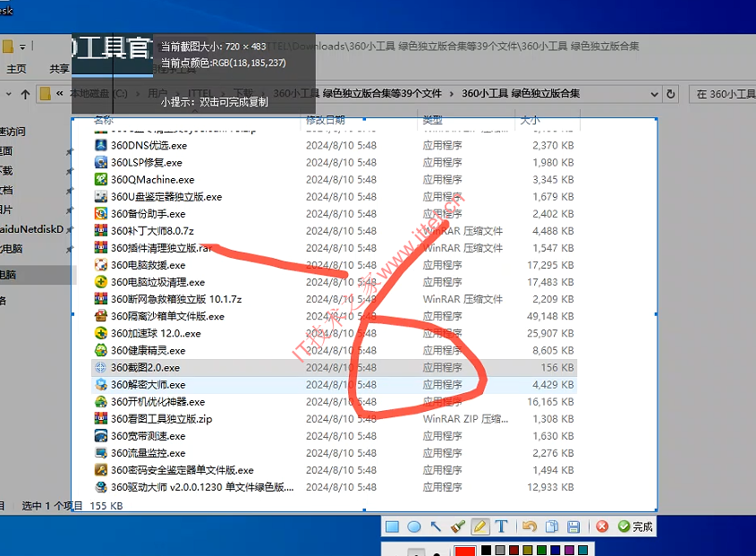The height and width of the screenshot is (556, 756).
Task: Click the right-middle handle of the screenshot selection
Action: click(x=656, y=314)
